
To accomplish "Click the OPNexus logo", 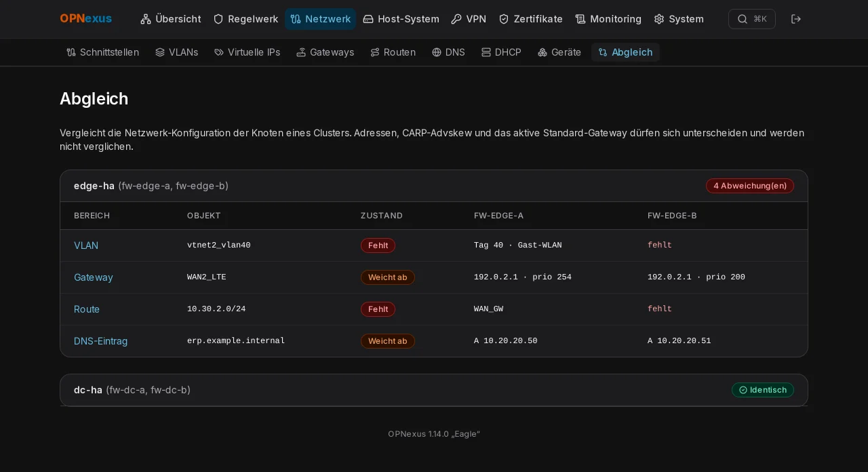I will pyautogui.click(x=85, y=19).
